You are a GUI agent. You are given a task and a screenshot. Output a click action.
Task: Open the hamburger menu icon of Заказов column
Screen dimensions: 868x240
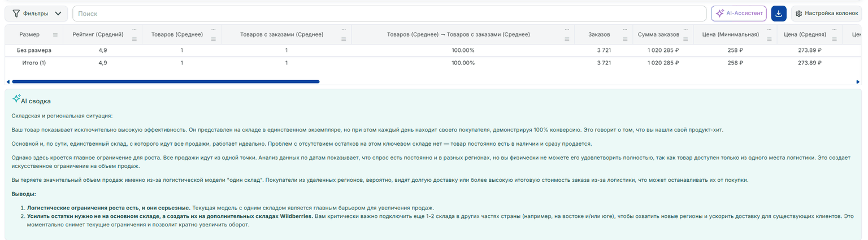tap(624, 39)
